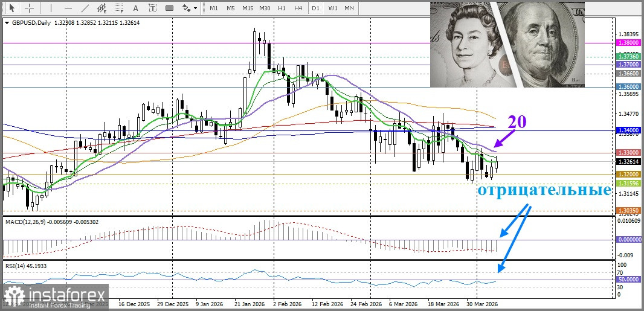The image size is (644, 311).
Task: Switch chart to H1 timeframe
Action: (x=282, y=8)
